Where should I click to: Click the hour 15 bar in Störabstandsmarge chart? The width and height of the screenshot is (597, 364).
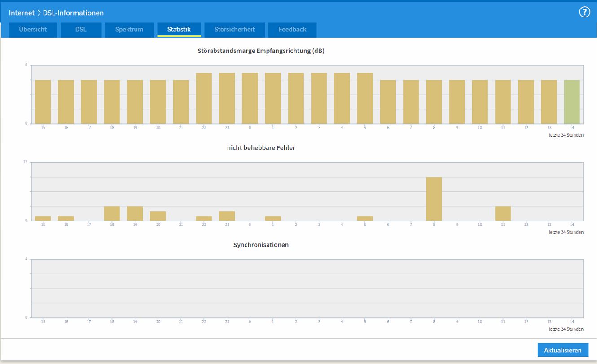(x=43, y=102)
